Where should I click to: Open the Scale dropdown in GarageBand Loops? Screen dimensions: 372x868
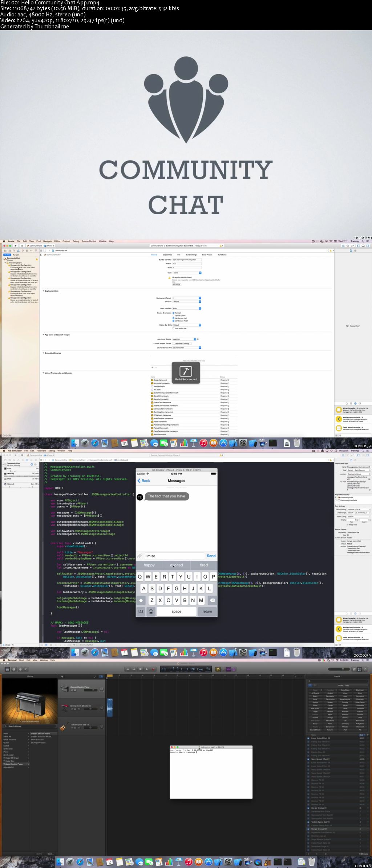pos(355,685)
